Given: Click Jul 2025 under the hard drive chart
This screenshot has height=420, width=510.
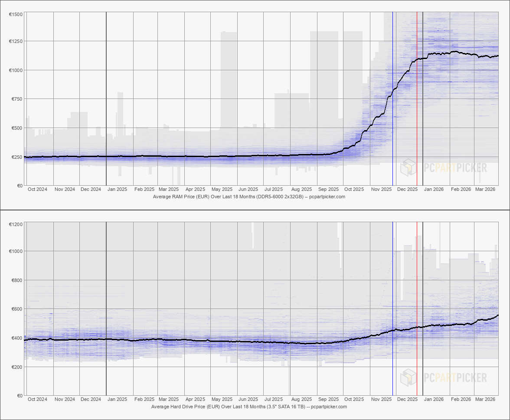Looking at the screenshot, I should click(274, 399).
